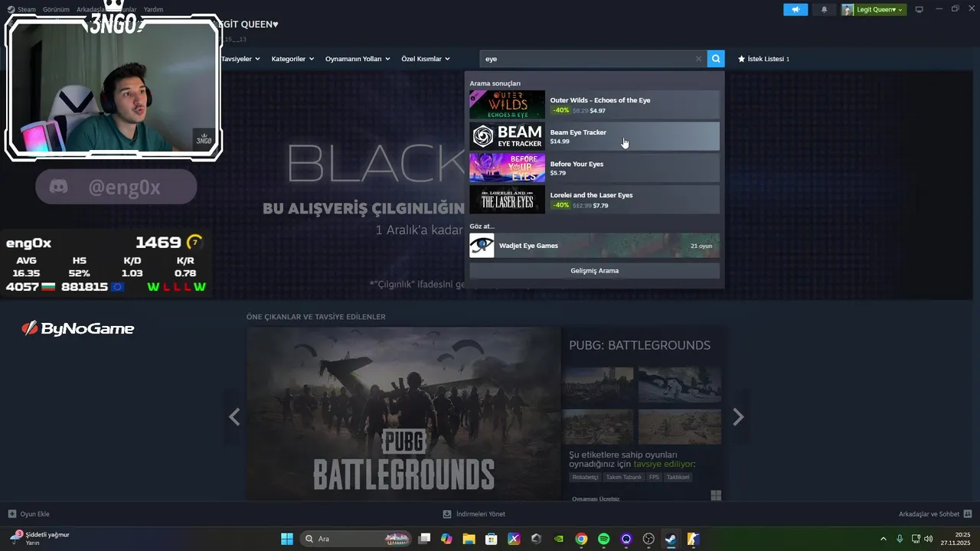Switch to Google Chrome on the taskbar
This screenshot has width=980, height=551.
coord(581,539)
